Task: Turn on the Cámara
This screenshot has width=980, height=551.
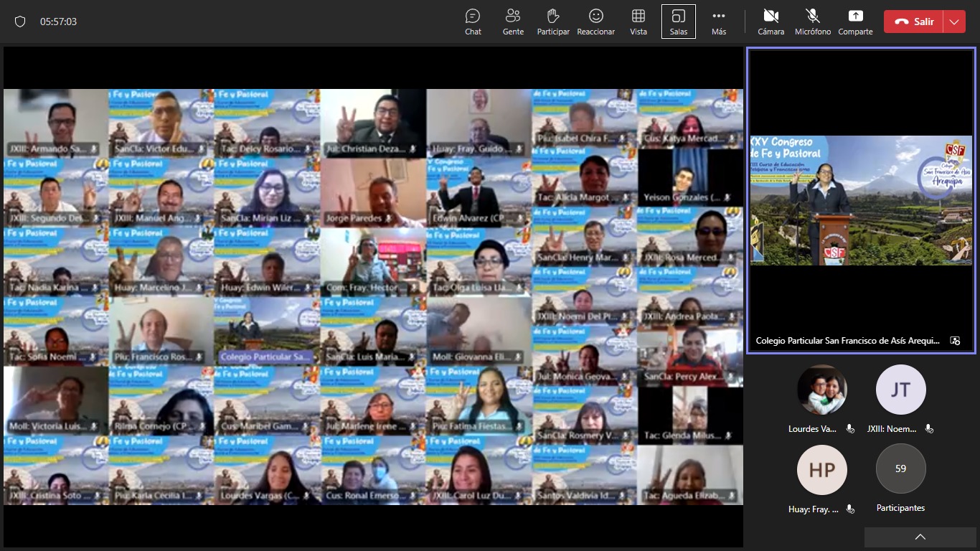Action: pyautogui.click(x=771, y=22)
